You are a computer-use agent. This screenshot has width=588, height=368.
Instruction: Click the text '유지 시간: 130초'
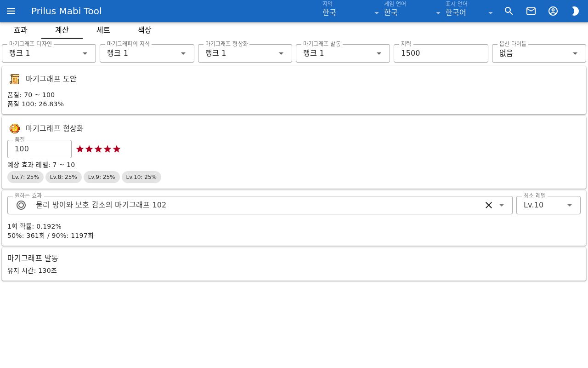[x=32, y=270]
